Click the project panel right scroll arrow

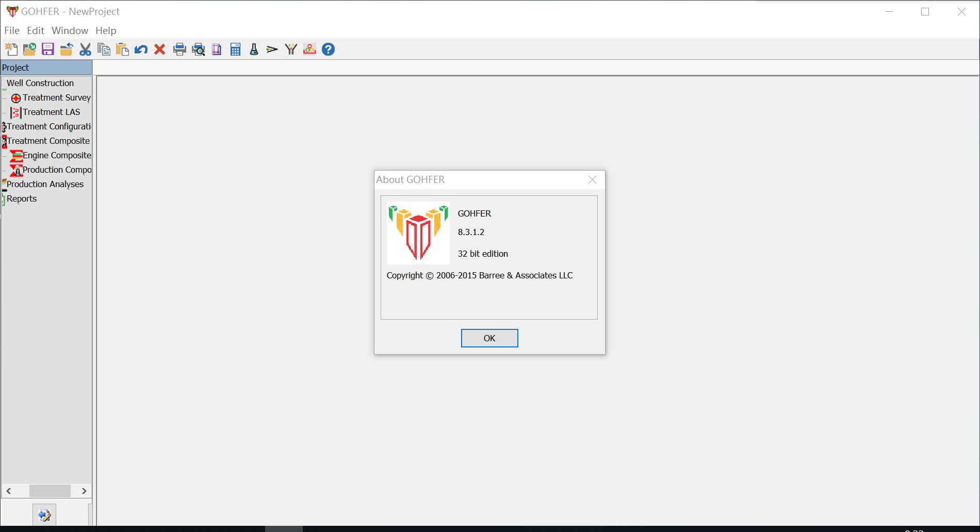[x=84, y=491]
